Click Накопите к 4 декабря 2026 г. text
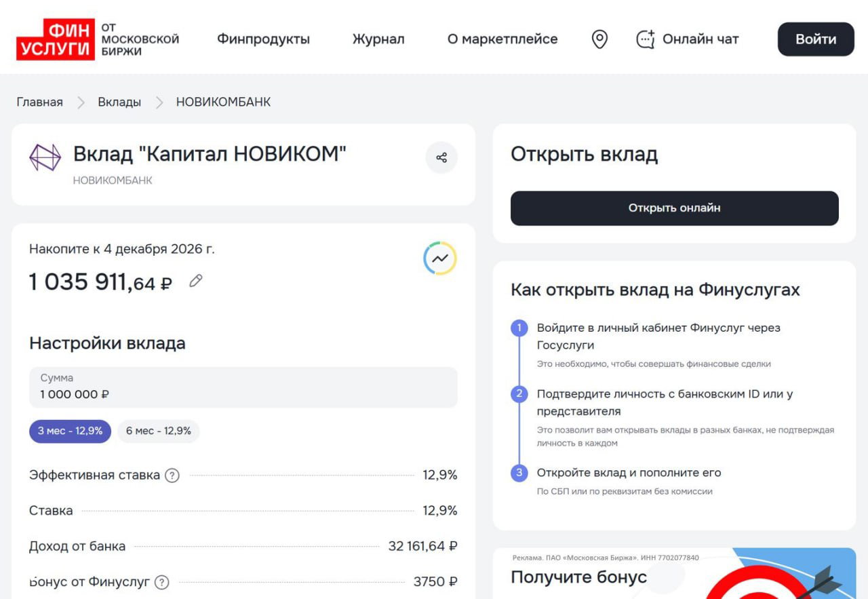This screenshot has width=868, height=599. (122, 249)
